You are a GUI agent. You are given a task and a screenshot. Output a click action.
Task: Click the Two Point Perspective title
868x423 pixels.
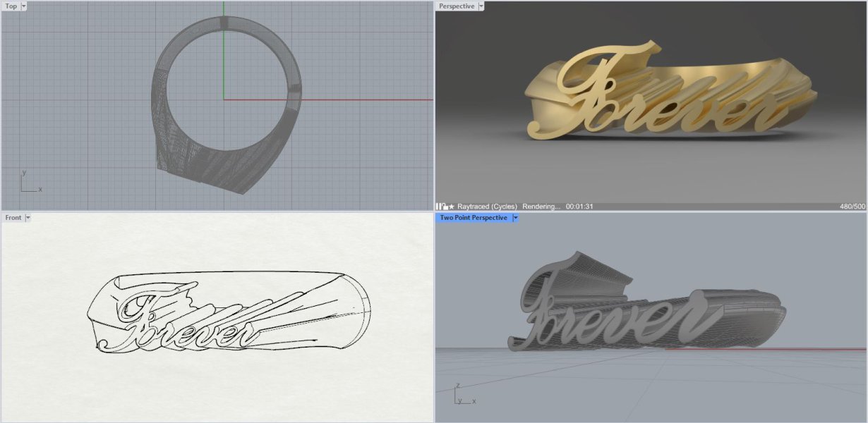click(x=473, y=218)
